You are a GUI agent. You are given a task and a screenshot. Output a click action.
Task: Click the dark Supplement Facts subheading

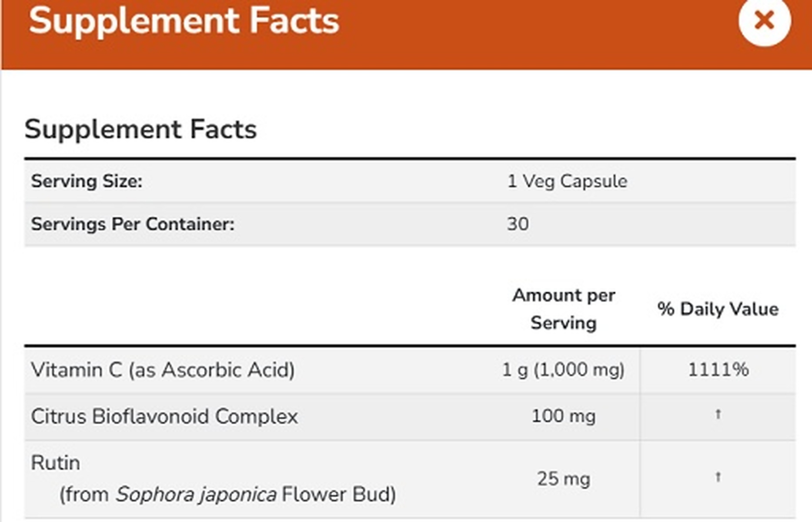(x=140, y=129)
